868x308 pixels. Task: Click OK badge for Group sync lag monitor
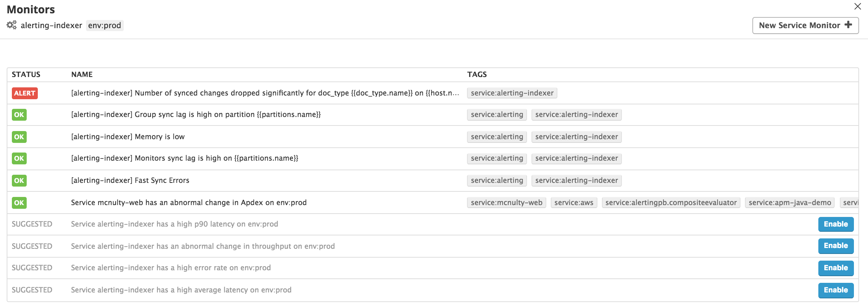(x=19, y=115)
